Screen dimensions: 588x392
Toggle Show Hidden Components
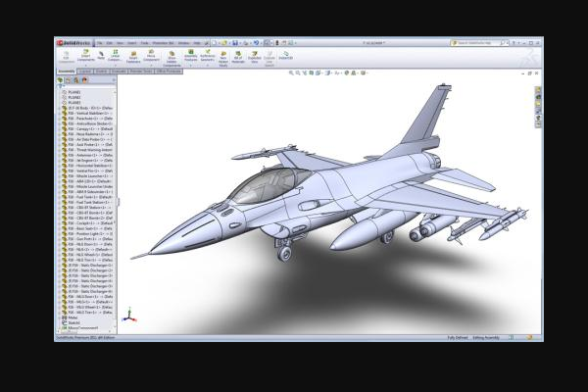point(172,56)
